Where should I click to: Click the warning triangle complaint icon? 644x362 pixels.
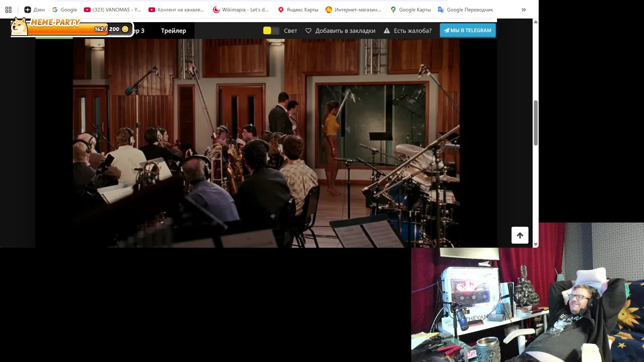pos(387,31)
